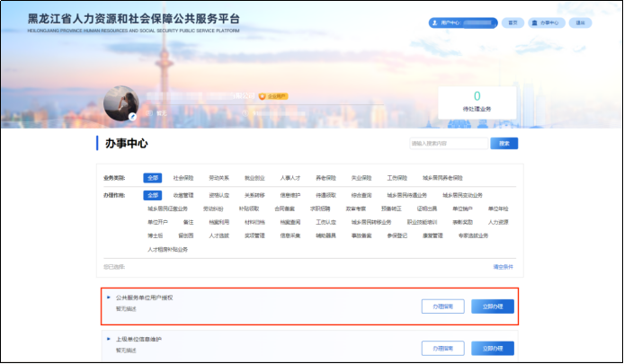Select 工伤保险 business category filter
The height and width of the screenshot is (364, 624).
coord(397,178)
